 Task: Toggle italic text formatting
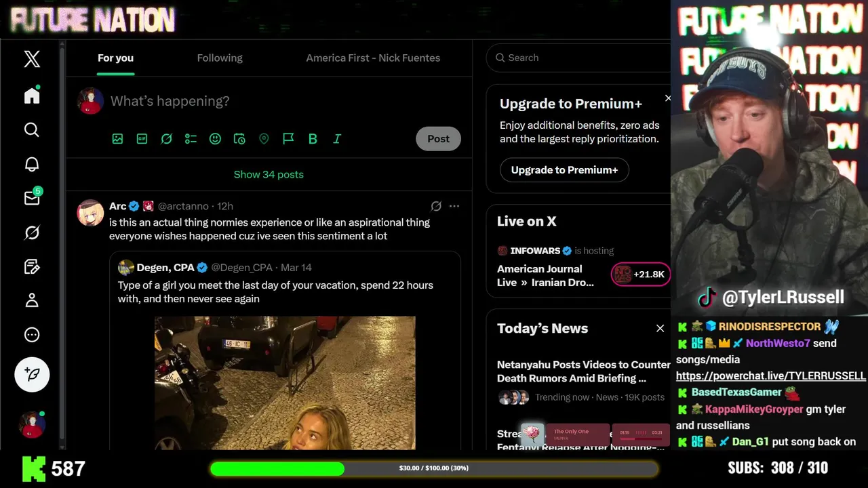coord(337,138)
